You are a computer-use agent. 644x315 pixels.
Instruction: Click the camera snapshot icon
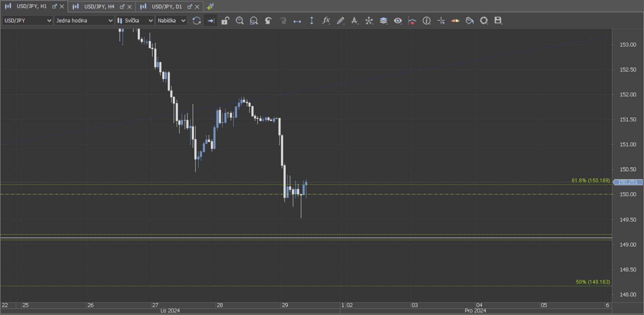click(x=484, y=21)
